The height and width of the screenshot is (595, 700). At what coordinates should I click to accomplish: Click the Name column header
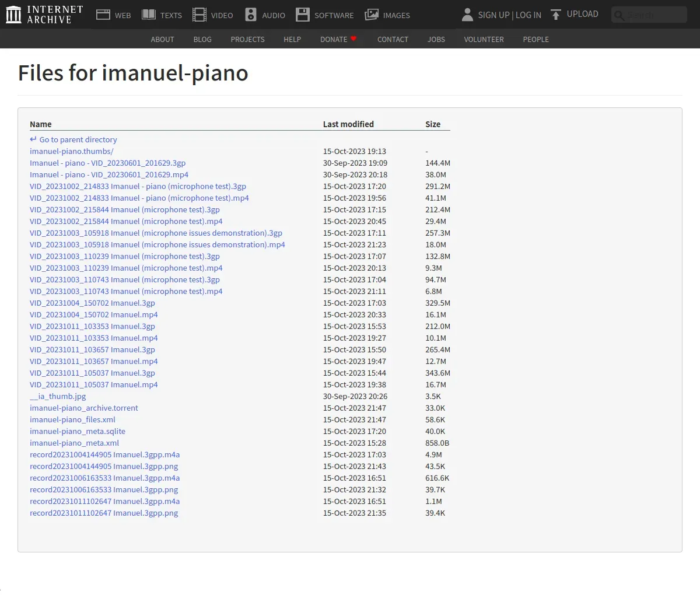tap(41, 124)
